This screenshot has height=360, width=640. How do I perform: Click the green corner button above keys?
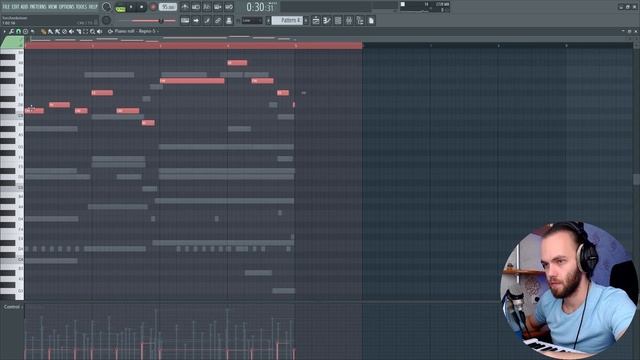12,42
